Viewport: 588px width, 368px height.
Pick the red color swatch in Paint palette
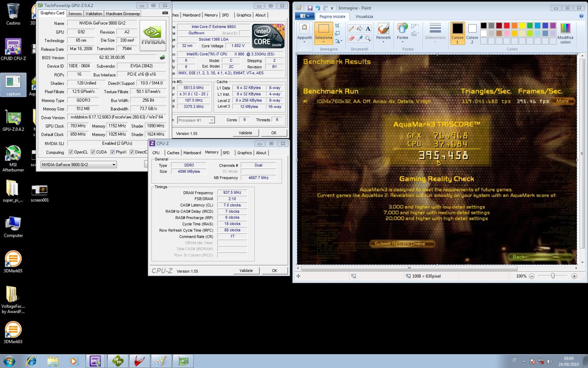click(507, 25)
